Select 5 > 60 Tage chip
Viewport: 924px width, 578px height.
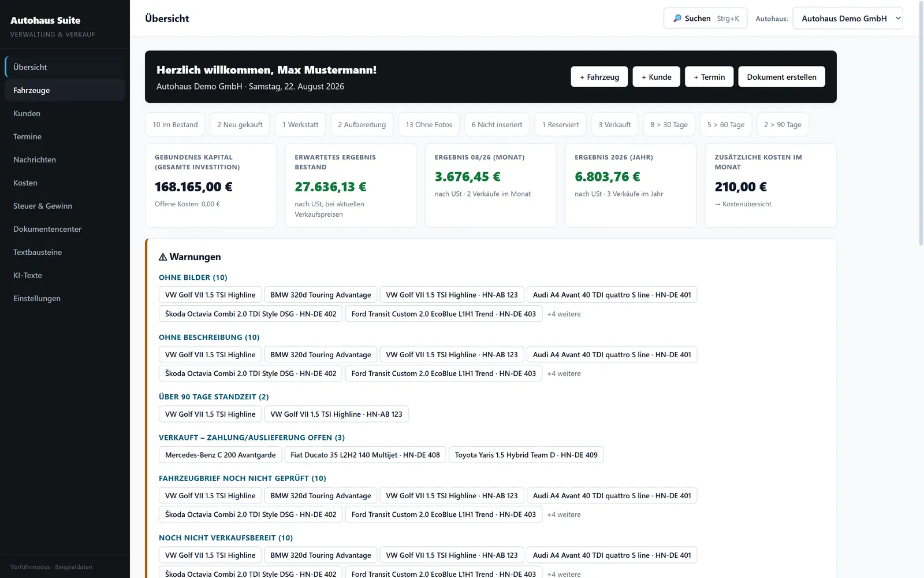(x=726, y=124)
